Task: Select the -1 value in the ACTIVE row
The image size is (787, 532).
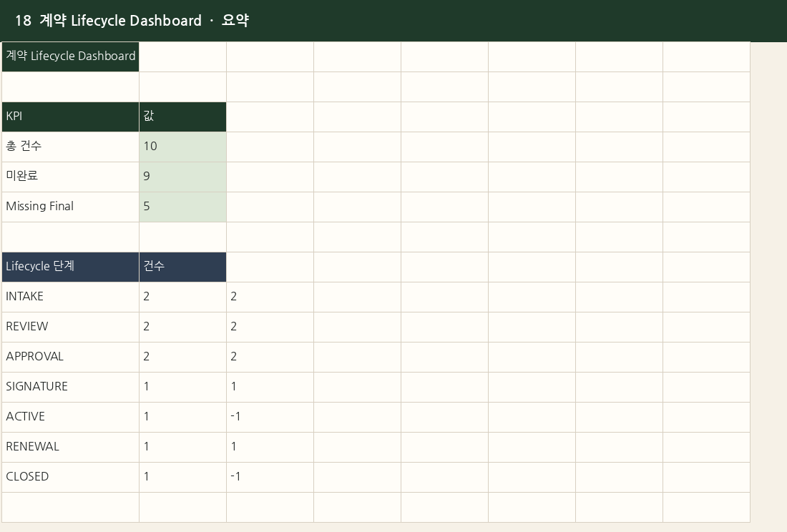Action: pos(270,417)
